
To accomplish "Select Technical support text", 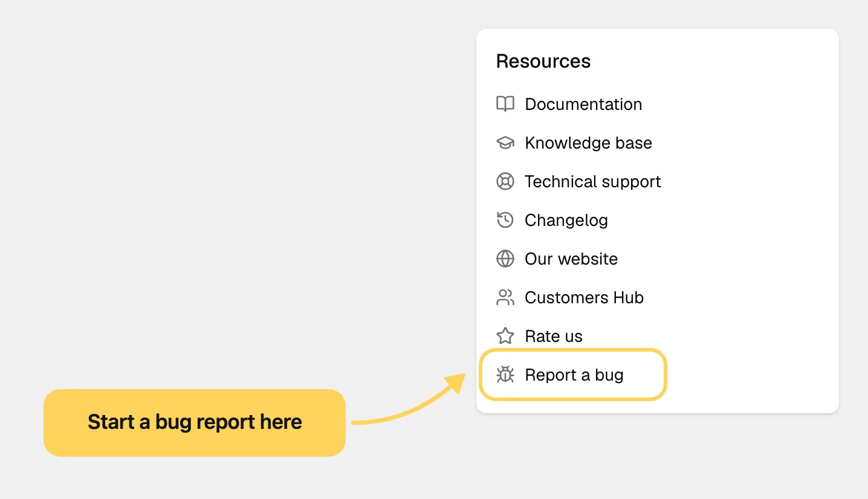I will [592, 182].
